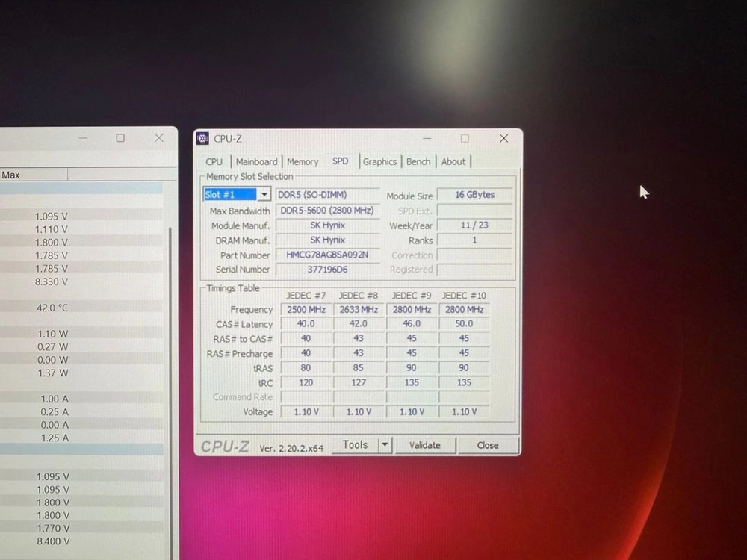This screenshot has height=560, width=747.
Task: Click the 1.110 V value in left window
Action: (x=52, y=229)
